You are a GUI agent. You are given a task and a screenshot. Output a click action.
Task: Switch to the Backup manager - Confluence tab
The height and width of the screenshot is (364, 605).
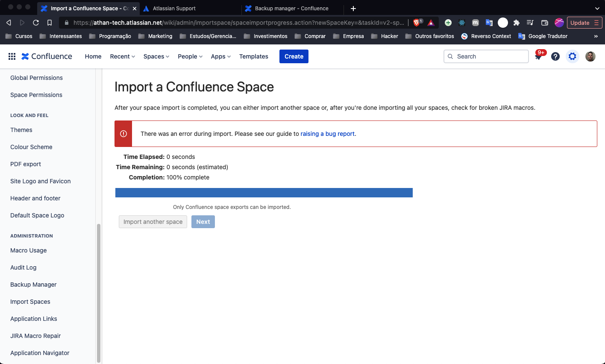293,9
